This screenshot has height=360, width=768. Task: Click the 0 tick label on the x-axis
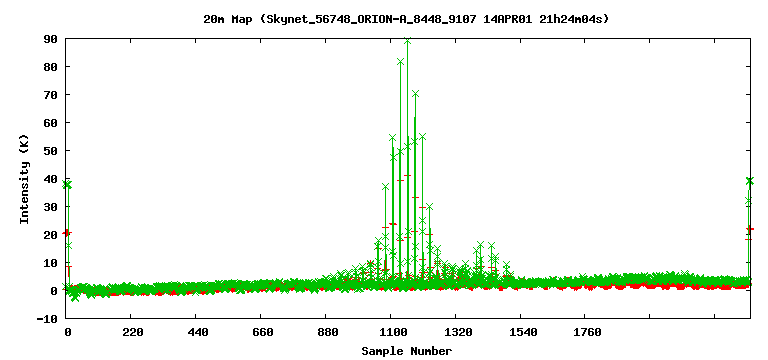(x=68, y=333)
